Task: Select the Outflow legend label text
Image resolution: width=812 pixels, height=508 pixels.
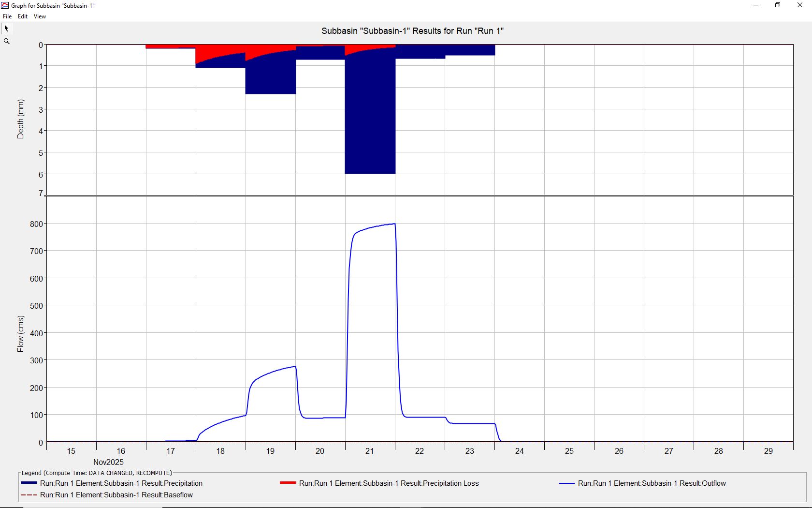Action: click(x=652, y=483)
